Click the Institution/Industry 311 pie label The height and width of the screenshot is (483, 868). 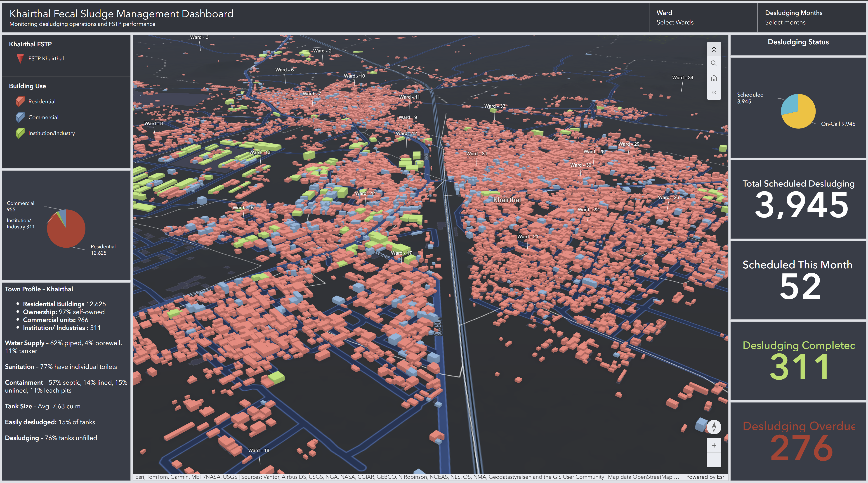pyautogui.click(x=21, y=223)
